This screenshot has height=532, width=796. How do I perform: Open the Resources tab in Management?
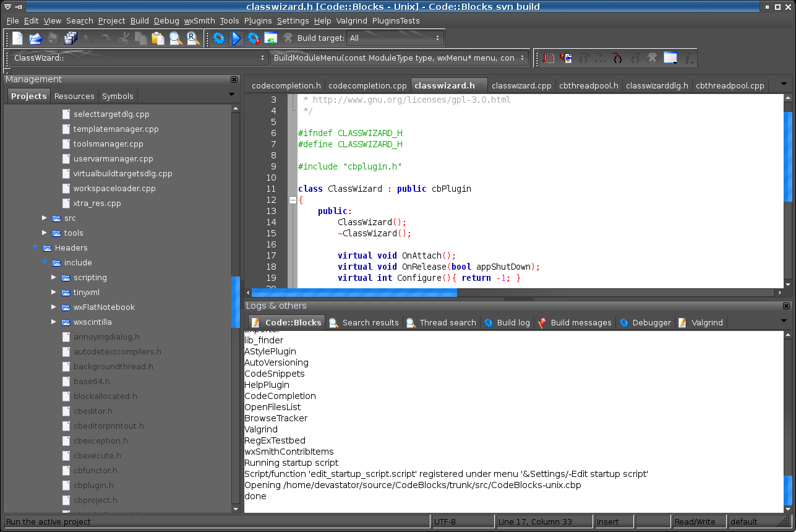(x=74, y=96)
